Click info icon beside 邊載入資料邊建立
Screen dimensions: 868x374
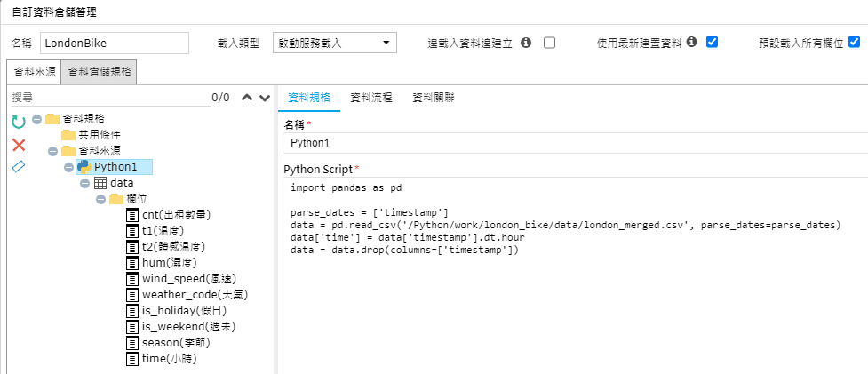(x=527, y=43)
